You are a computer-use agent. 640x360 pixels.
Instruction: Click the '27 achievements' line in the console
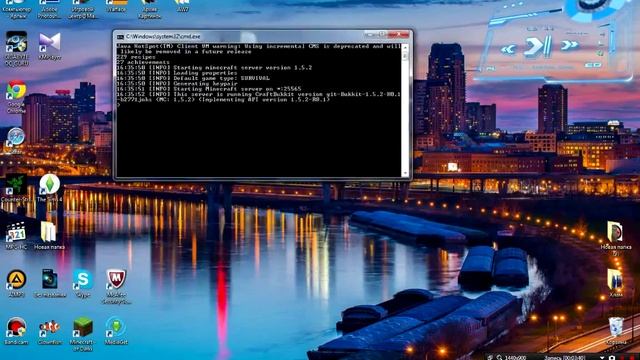tap(143, 62)
